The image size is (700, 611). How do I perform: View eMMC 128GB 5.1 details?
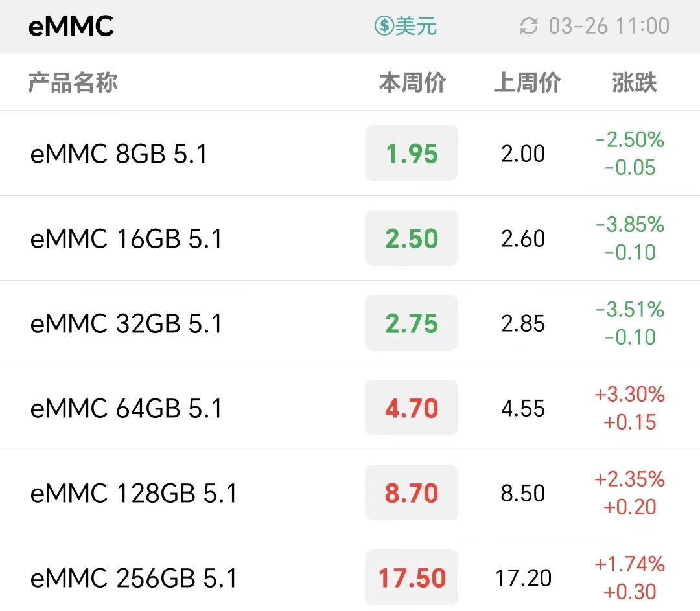(350, 492)
